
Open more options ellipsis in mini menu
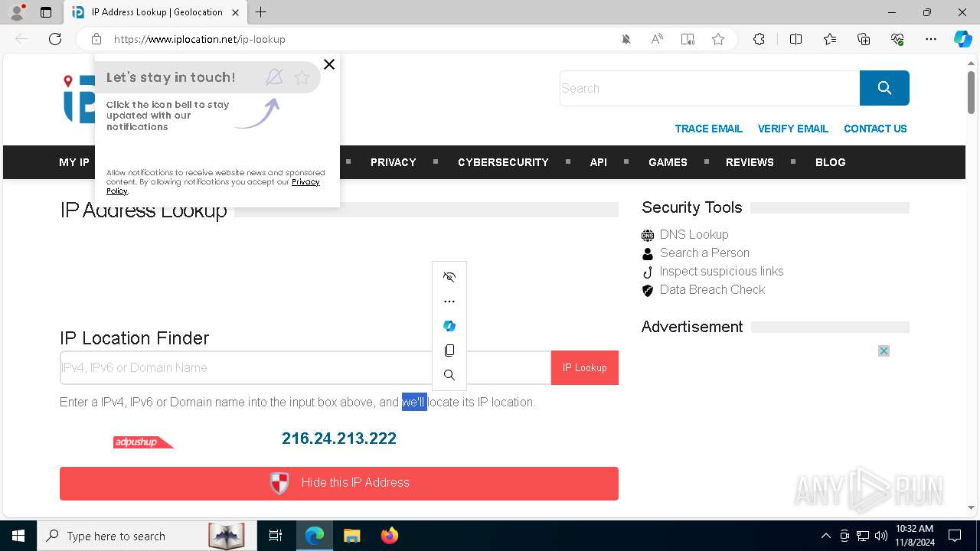coord(449,302)
